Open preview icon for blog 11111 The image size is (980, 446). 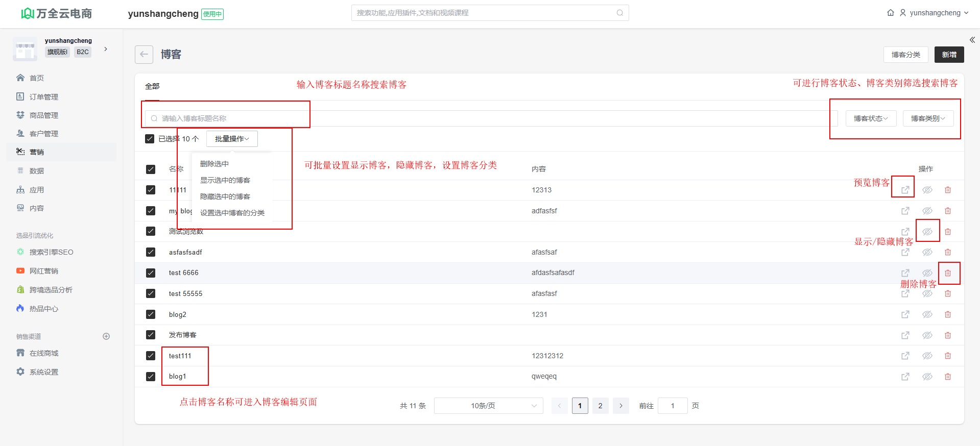pyautogui.click(x=905, y=190)
